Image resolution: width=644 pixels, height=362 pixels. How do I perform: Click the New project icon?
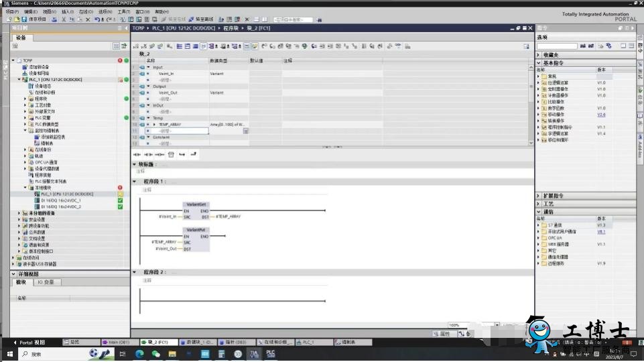click(x=9, y=19)
